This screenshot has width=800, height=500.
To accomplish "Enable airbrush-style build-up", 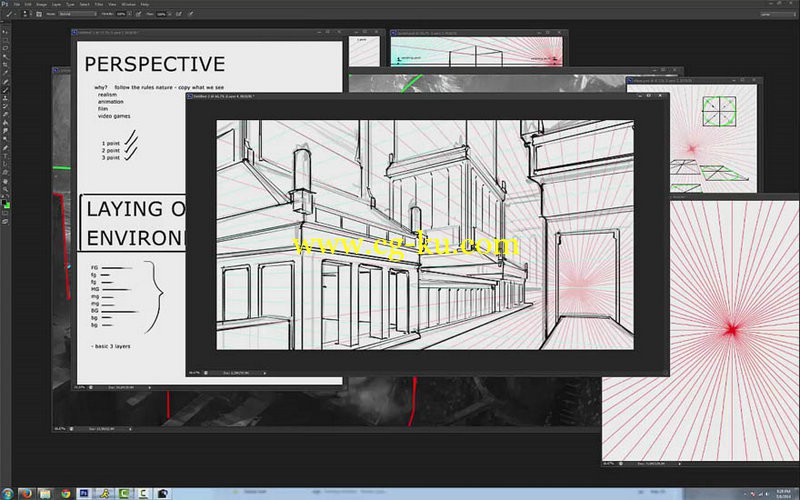I will click(179, 14).
